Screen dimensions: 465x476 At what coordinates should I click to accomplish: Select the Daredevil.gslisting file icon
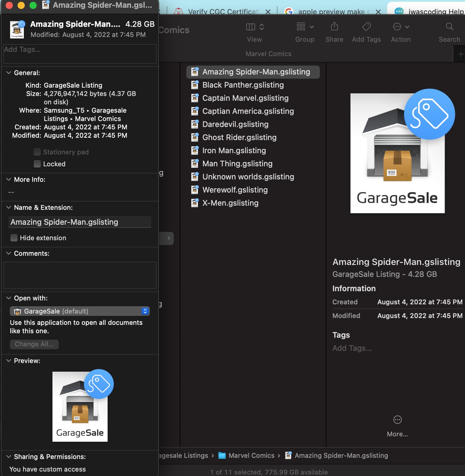point(195,124)
